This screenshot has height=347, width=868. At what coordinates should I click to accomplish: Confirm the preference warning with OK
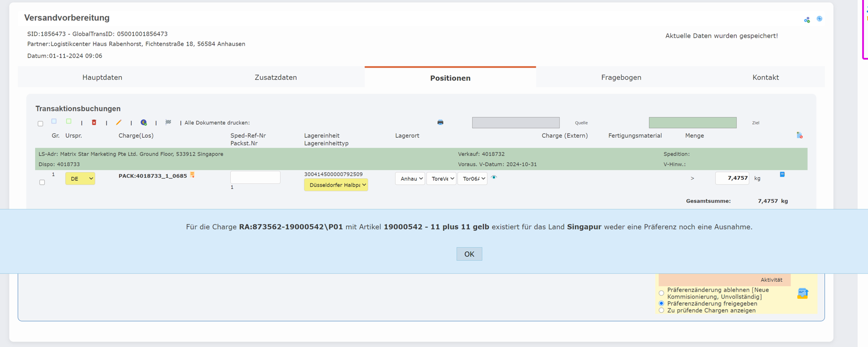(x=469, y=254)
